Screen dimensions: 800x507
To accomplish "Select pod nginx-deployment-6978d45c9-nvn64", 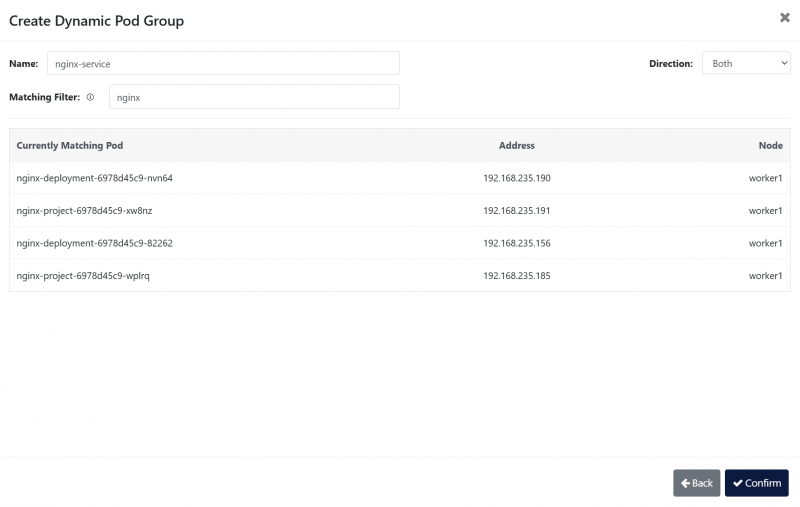I will pyautogui.click(x=95, y=178).
